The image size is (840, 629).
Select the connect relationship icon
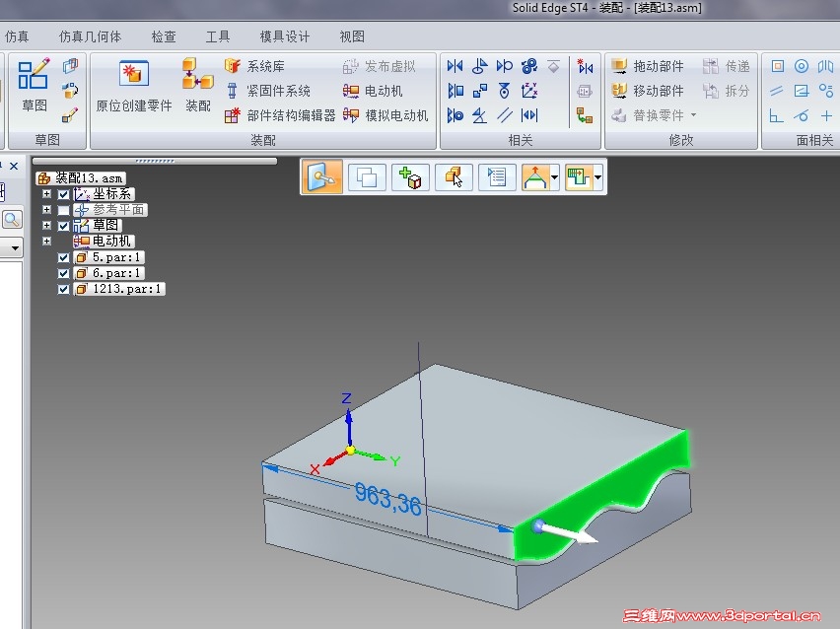point(479,91)
